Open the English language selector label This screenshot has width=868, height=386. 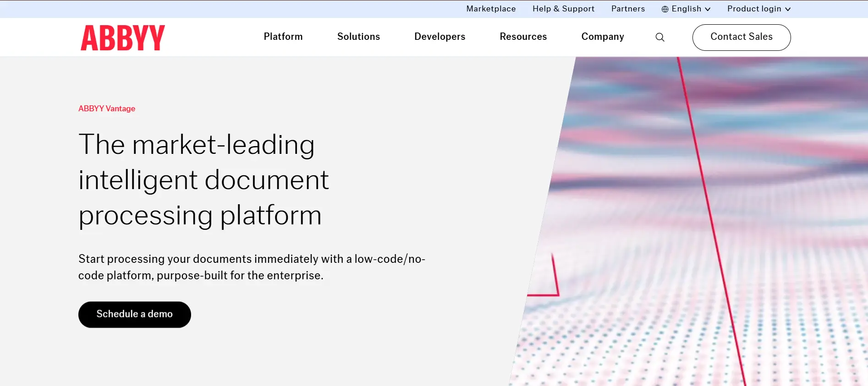coord(686,9)
